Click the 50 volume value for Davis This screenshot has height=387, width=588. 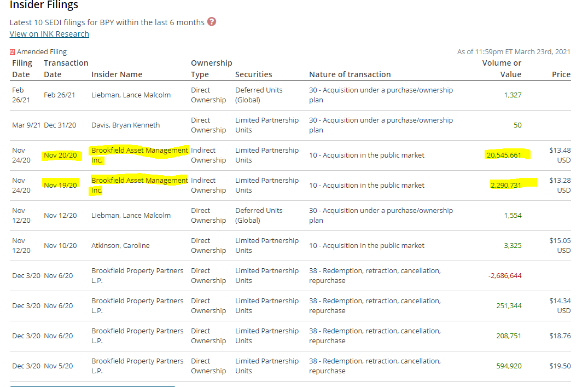pos(517,125)
